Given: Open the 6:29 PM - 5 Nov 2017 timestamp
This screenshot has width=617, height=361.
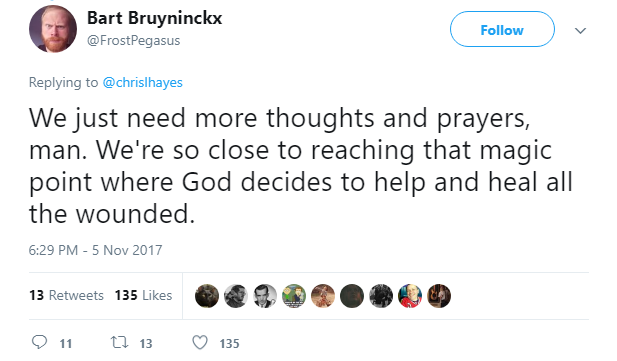Looking at the screenshot, I should pos(96,250).
